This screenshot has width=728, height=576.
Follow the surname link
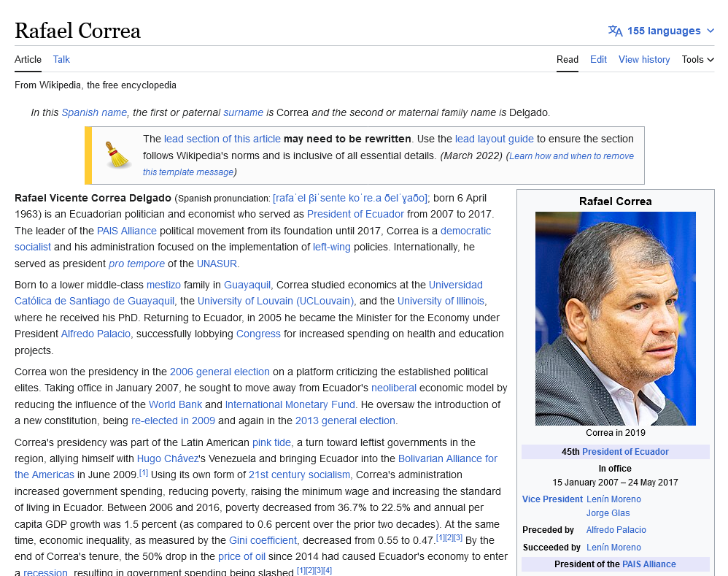point(244,112)
